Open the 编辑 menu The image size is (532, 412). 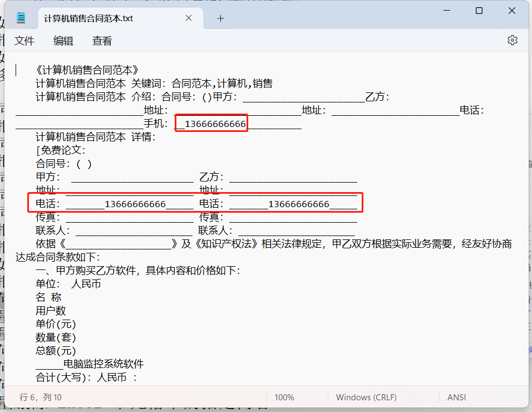(63, 41)
